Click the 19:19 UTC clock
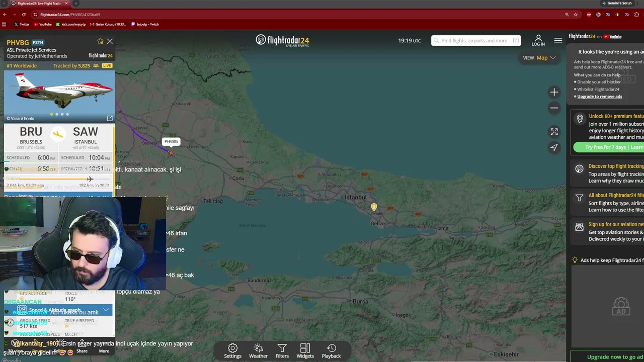This screenshot has width=644, height=362. (410, 41)
